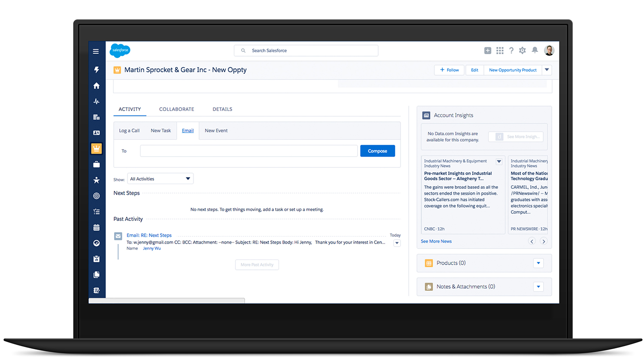Switch to the Collaborate tab
Image resolution: width=644 pixels, height=362 pixels.
pos(176,109)
